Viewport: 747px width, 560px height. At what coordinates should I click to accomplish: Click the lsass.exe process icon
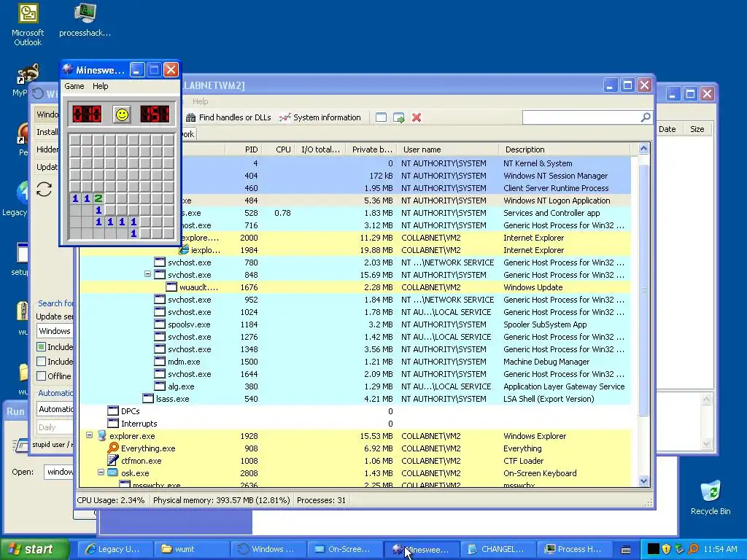[x=148, y=399]
